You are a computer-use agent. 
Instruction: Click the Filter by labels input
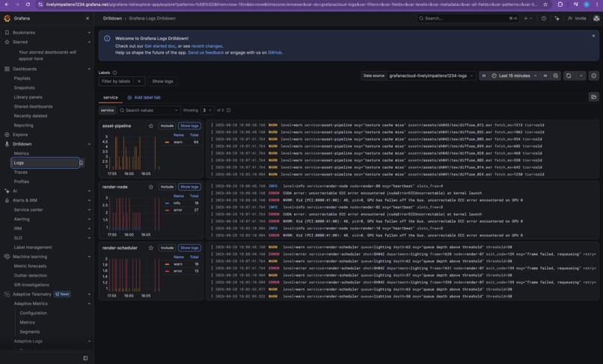pos(117,81)
